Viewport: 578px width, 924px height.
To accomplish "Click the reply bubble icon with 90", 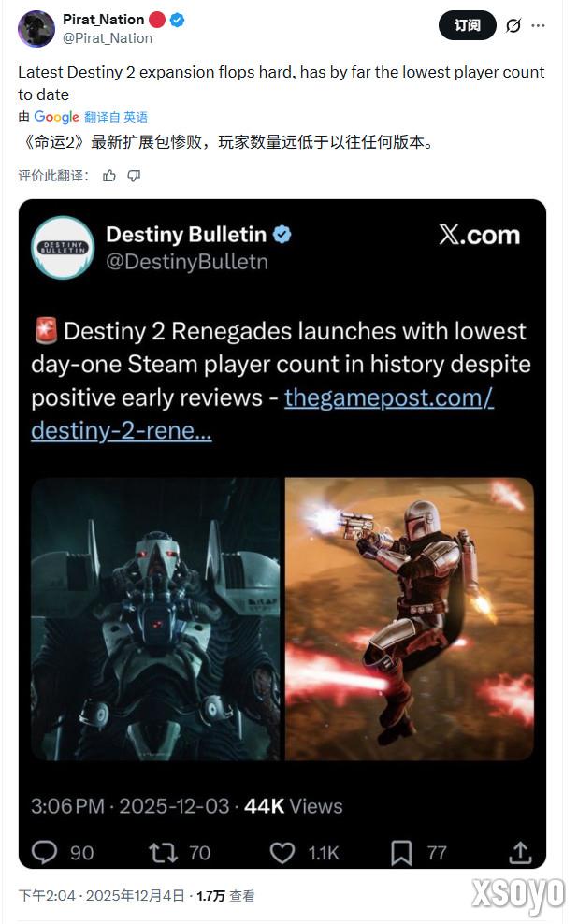I will pyautogui.click(x=44, y=852).
